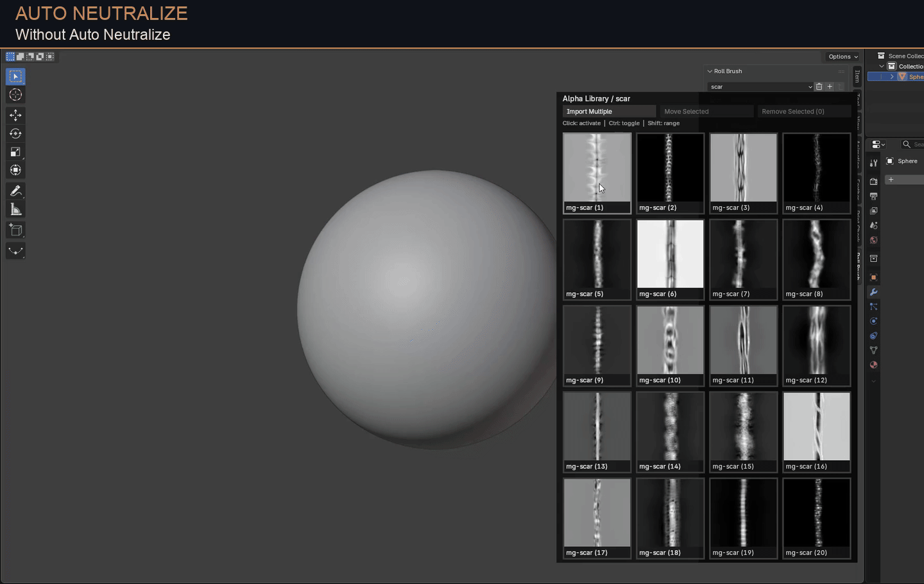The width and height of the screenshot is (924, 584).
Task: Open the Tool properties tab icon
Action: point(873,163)
